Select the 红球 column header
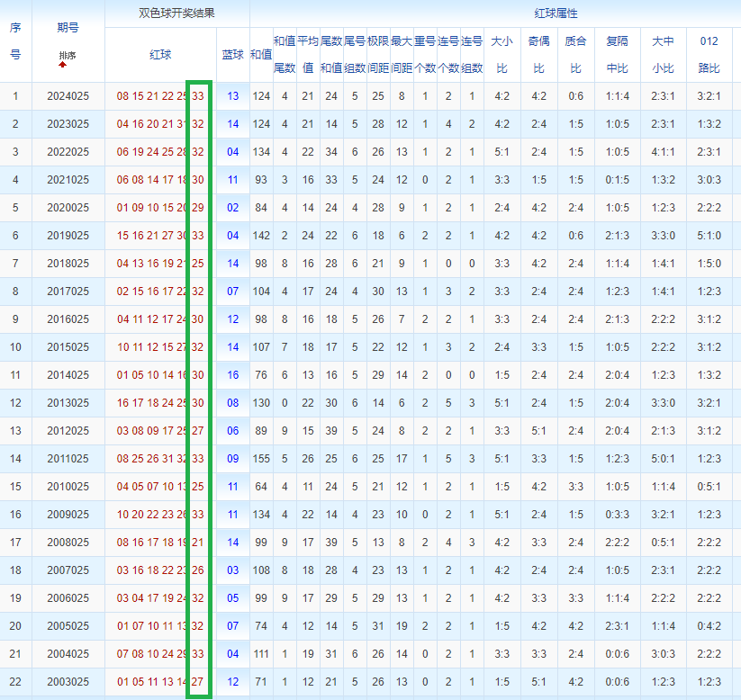 coord(160,55)
